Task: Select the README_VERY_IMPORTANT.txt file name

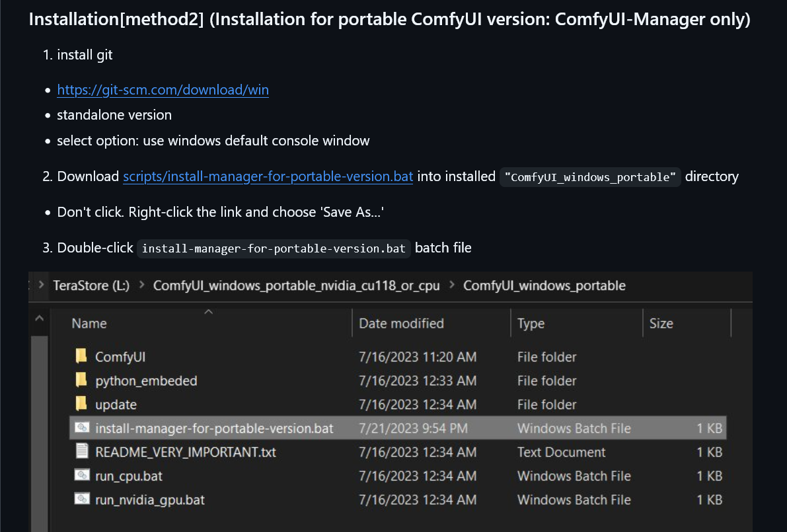Action: [186, 452]
